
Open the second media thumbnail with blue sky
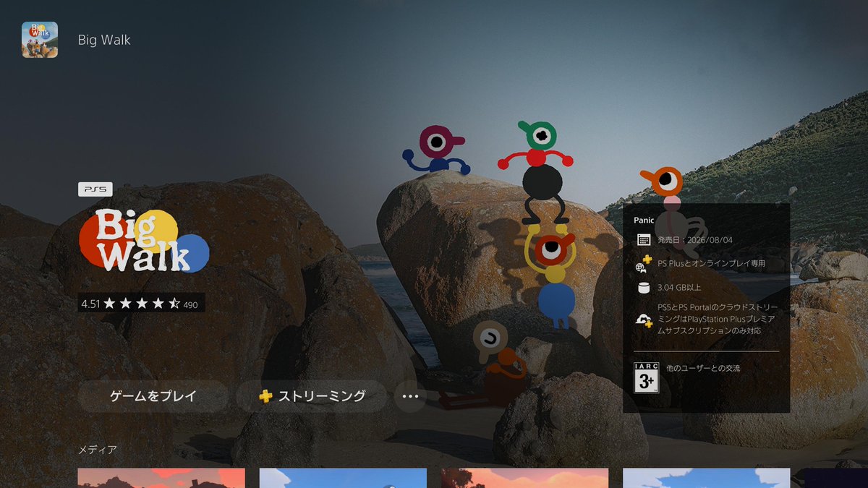[343, 478]
